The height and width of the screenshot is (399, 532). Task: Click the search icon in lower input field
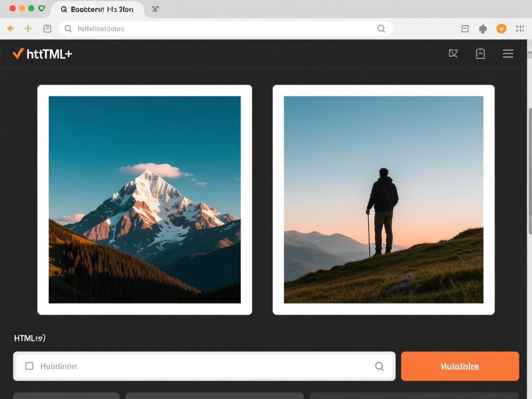379,366
